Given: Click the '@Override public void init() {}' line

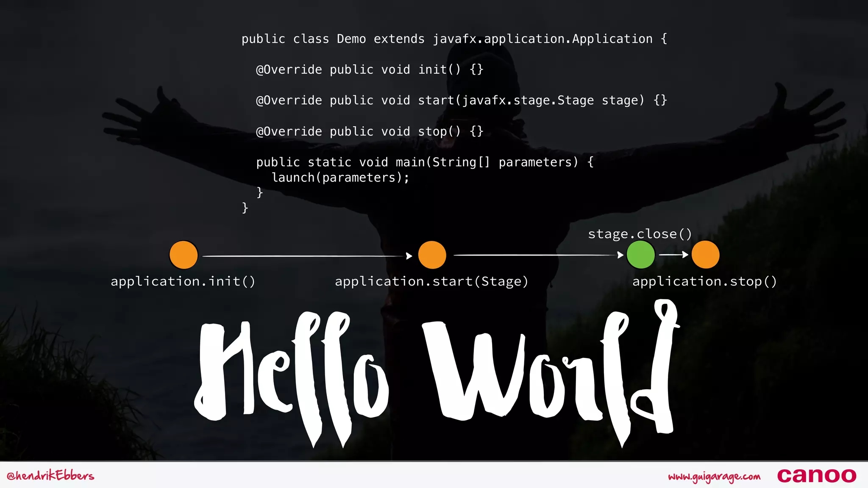Looking at the screenshot, I should [370, 69].
